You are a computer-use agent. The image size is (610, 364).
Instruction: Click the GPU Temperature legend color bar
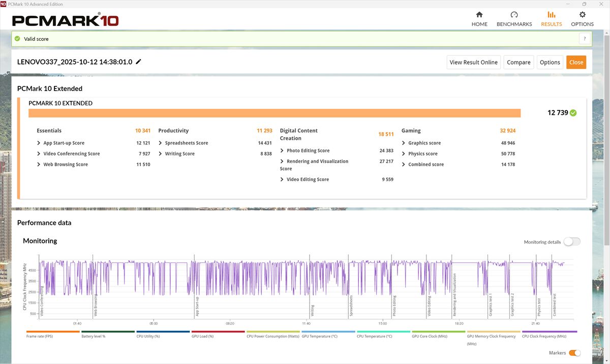pyautogui.click(x=328, y=331)
